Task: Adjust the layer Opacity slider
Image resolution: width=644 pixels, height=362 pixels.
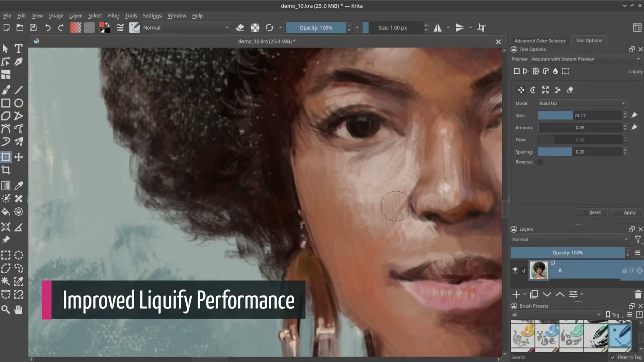Action: (568, 253)
